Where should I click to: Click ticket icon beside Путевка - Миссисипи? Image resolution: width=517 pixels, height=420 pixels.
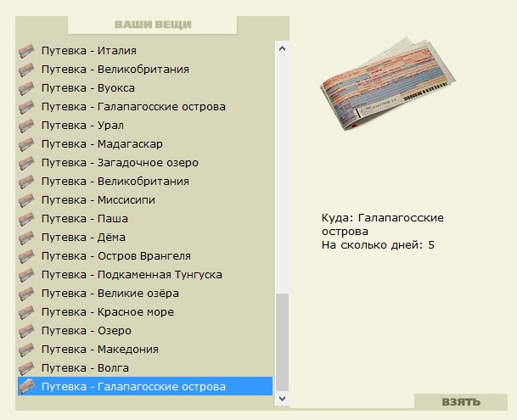(26, 200)
